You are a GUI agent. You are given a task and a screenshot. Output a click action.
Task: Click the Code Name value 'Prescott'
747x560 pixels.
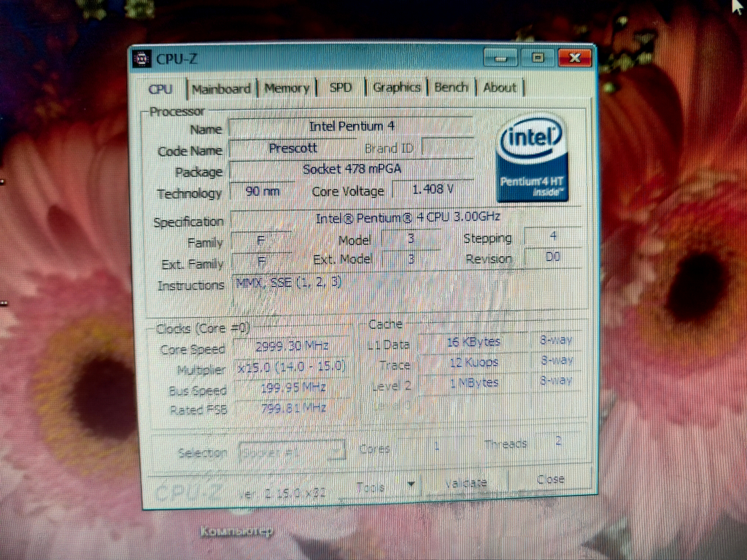(293, 148)
